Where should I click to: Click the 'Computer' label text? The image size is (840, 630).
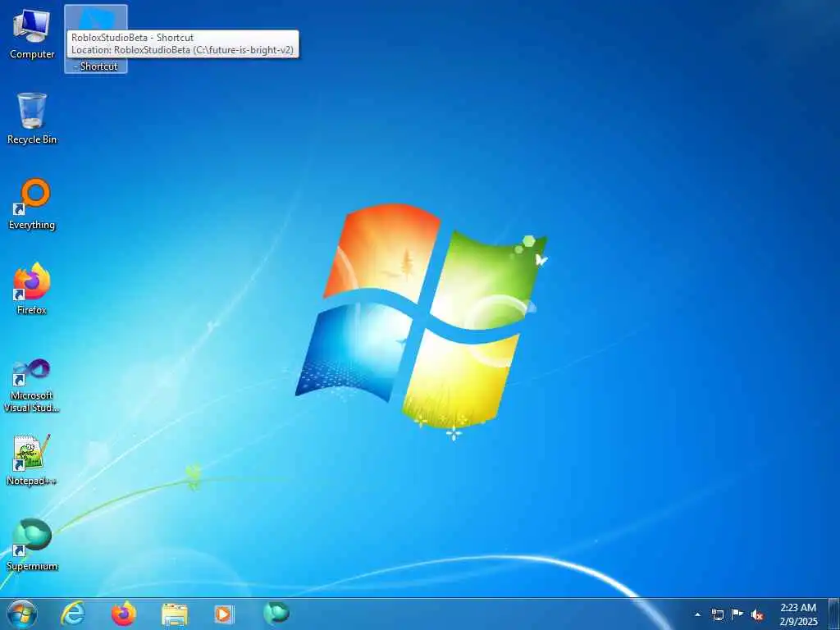[32, 54]
